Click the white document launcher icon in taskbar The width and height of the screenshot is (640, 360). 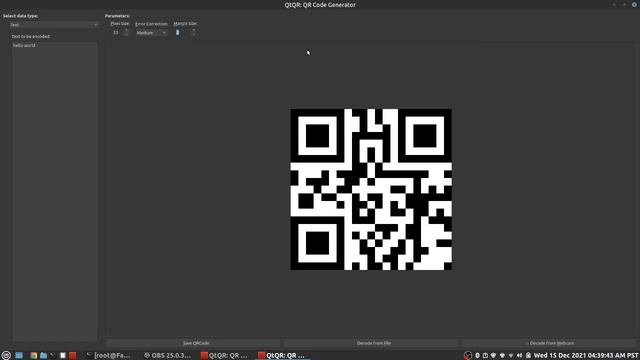pyautogui.click(x=62, y=356)
